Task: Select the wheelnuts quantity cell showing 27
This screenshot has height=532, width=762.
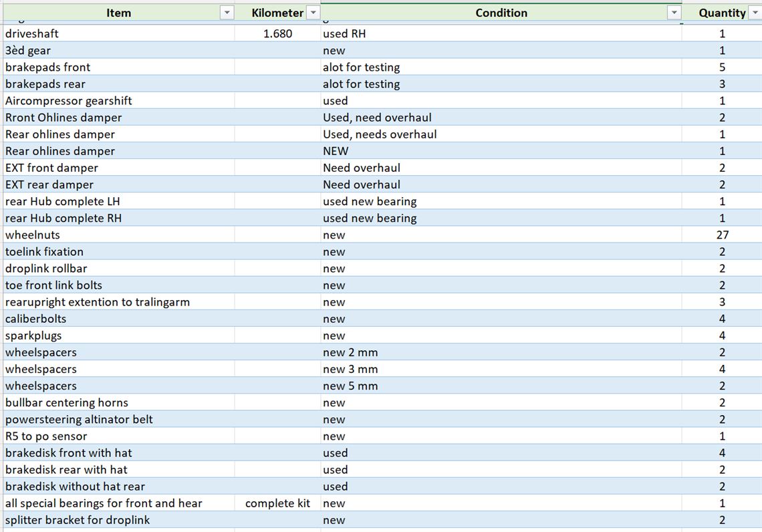Action: [x=722, y=235]
